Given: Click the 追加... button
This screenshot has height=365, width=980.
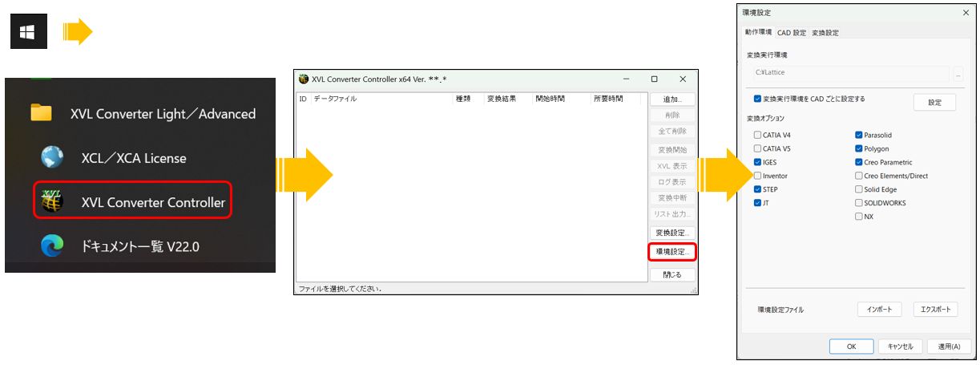Looking at the screenshot, I should [672, 99].
